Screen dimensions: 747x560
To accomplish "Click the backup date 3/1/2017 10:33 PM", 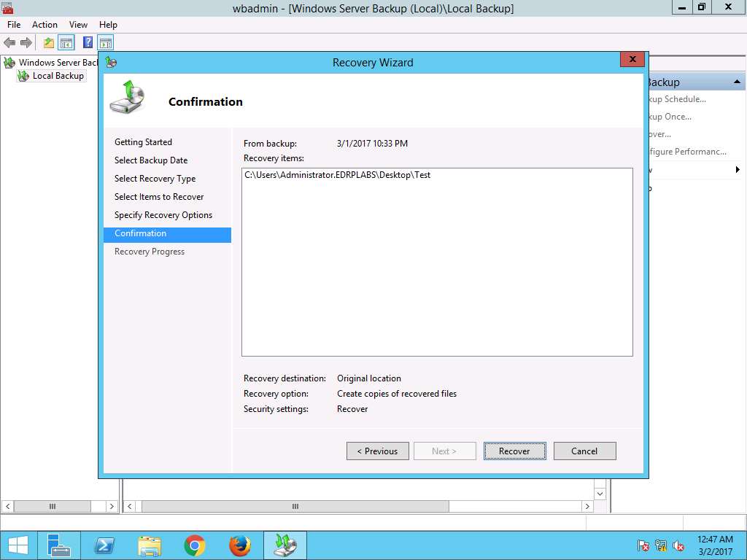I will 372,144.
